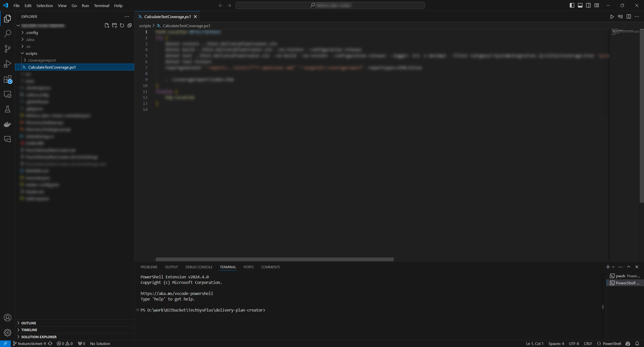Open the Manage gear icon
This screenshot has height=347, width=644.
[x=8, y=333]
